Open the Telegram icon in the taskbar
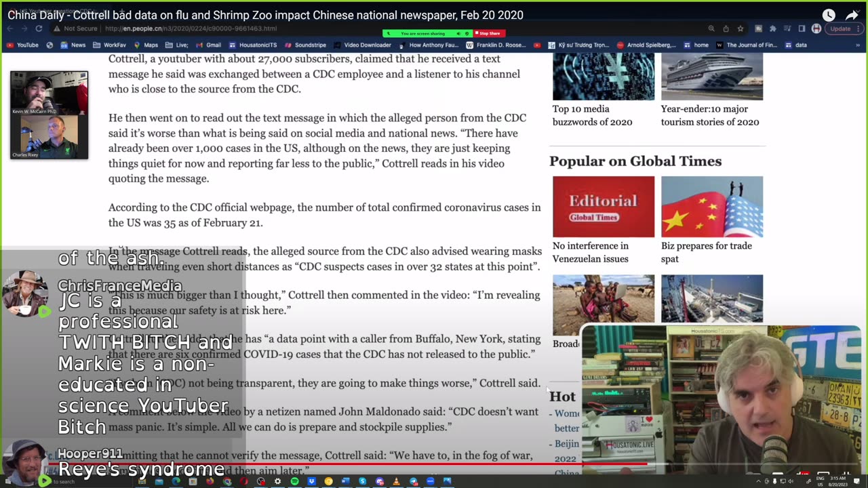 tap(414, 481)
